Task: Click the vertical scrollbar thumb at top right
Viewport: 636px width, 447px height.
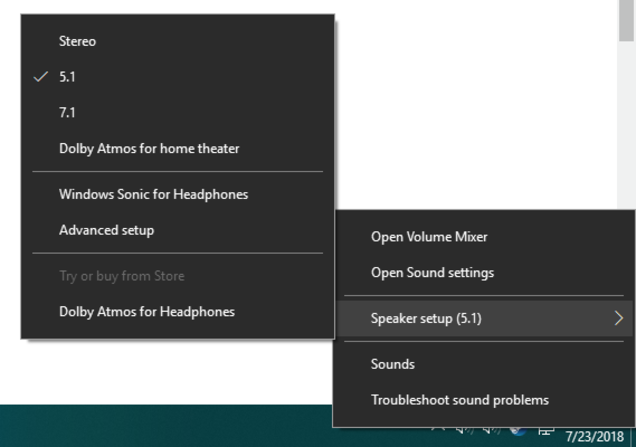Action: [627, 20]
